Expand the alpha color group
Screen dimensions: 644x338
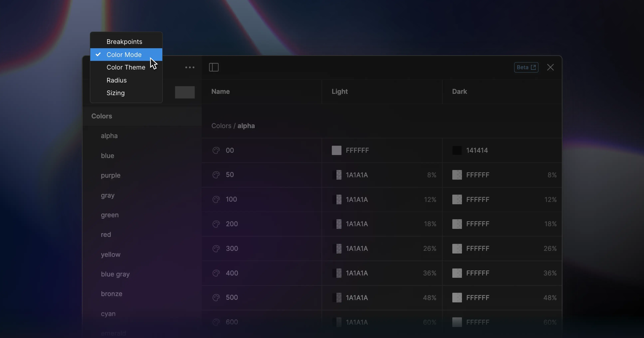[109, 135]
